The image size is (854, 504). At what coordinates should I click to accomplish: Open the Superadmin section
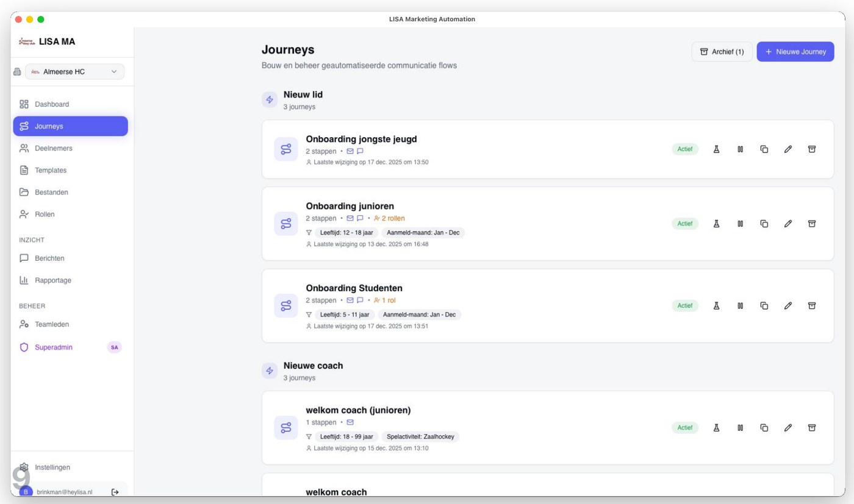pos(70,347)
